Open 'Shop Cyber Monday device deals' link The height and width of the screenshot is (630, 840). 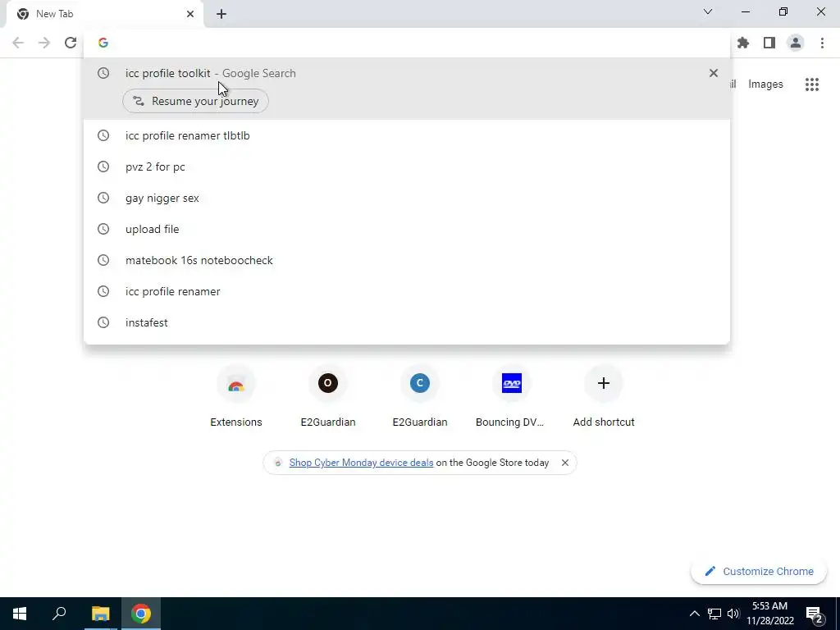tap(361, 463)
